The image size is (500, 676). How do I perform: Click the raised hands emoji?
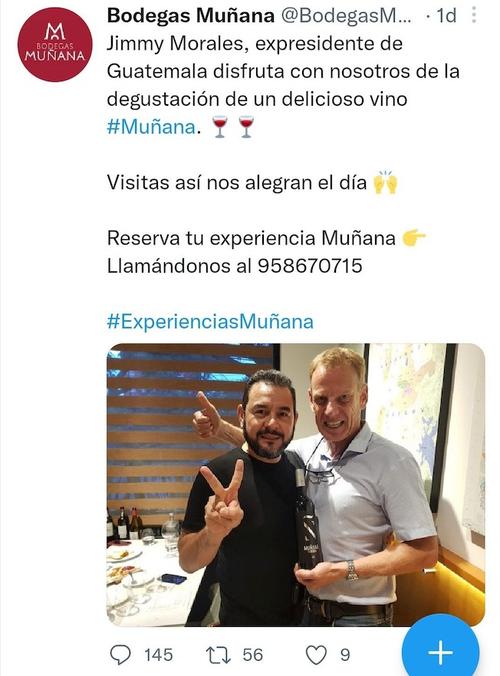point(385,182)
